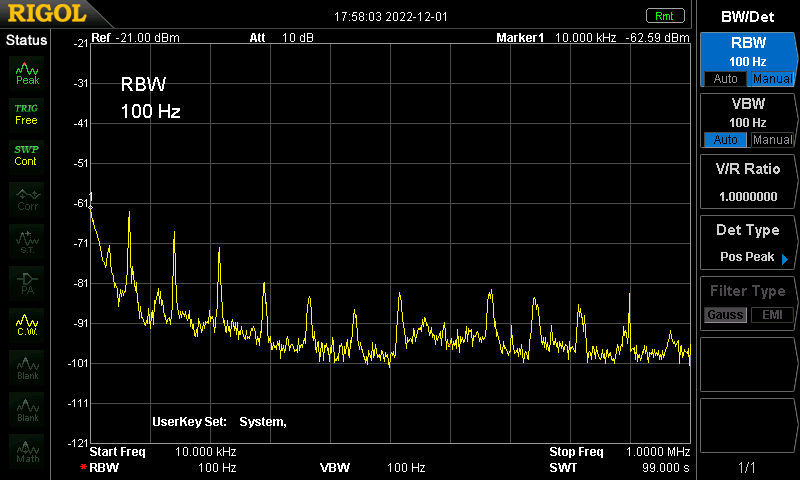
Task: Click the Peak status icon
Action: click(27, 73)
